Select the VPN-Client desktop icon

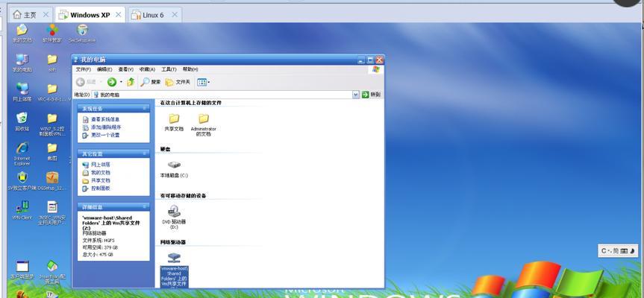22,210
